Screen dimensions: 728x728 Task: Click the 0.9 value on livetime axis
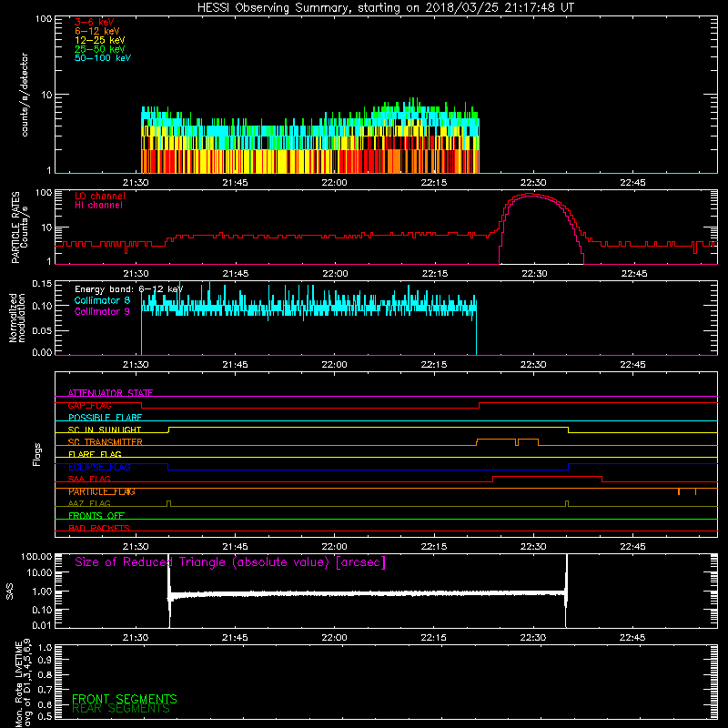[x=45, y=660]
